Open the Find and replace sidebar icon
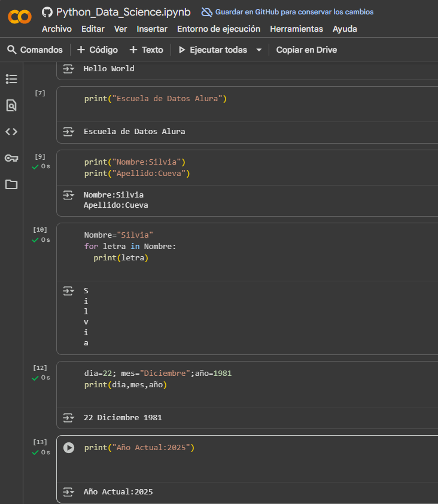Viewport: 438px width, 504px height. 11,105
